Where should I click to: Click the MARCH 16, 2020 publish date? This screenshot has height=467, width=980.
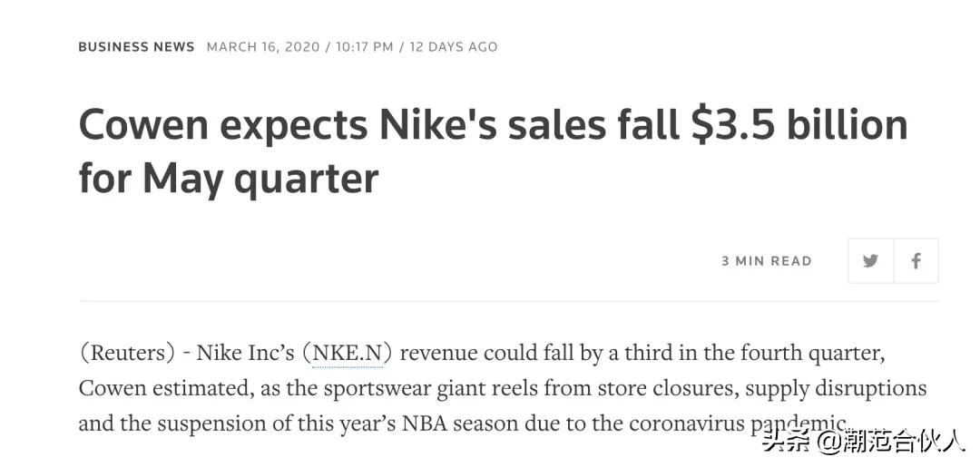click(263, 46)
